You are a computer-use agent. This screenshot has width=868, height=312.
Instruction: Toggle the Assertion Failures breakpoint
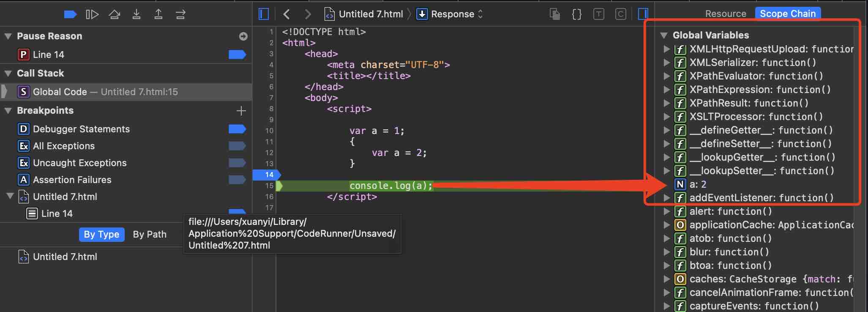(237, 180)
